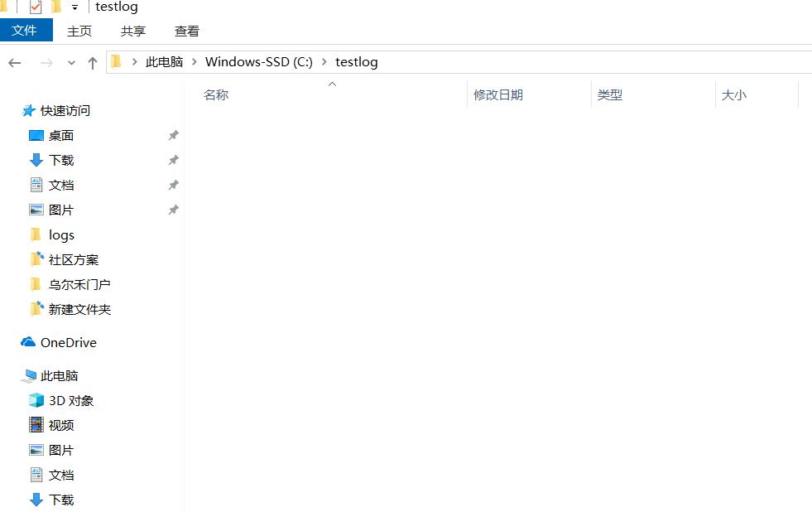Open the 文件 ribbon tab

coord(25,30)
